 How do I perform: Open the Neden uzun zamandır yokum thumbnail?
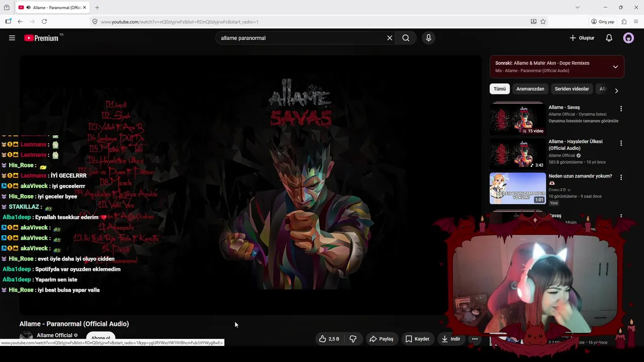pyautogui.click(x=518, y=189)
